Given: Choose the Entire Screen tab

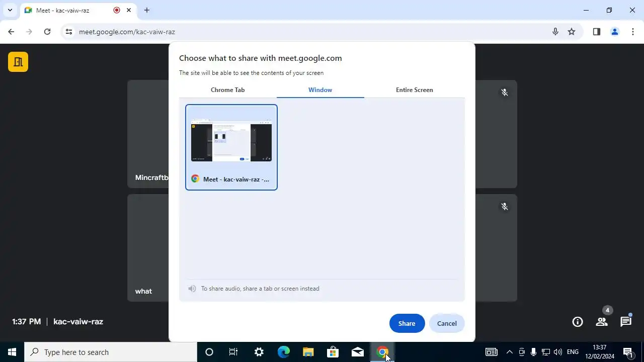Looking at the screenshot, I should [414, 90].
